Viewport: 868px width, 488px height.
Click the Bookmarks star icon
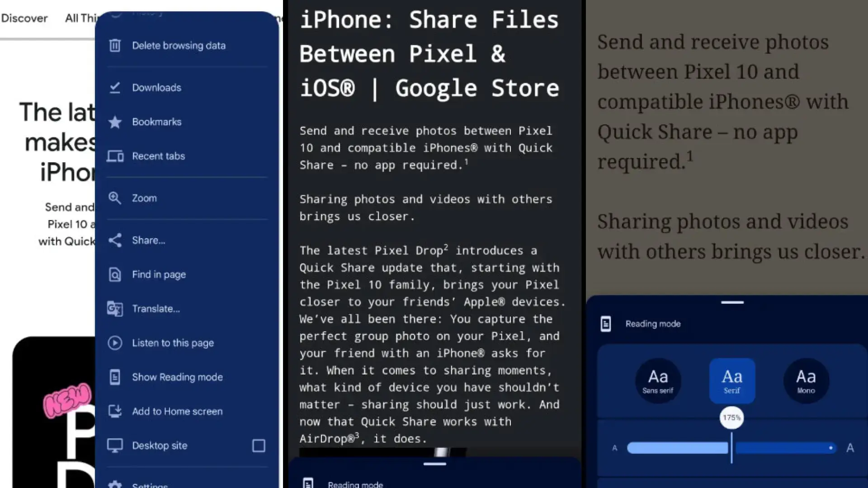coord(115,122)
